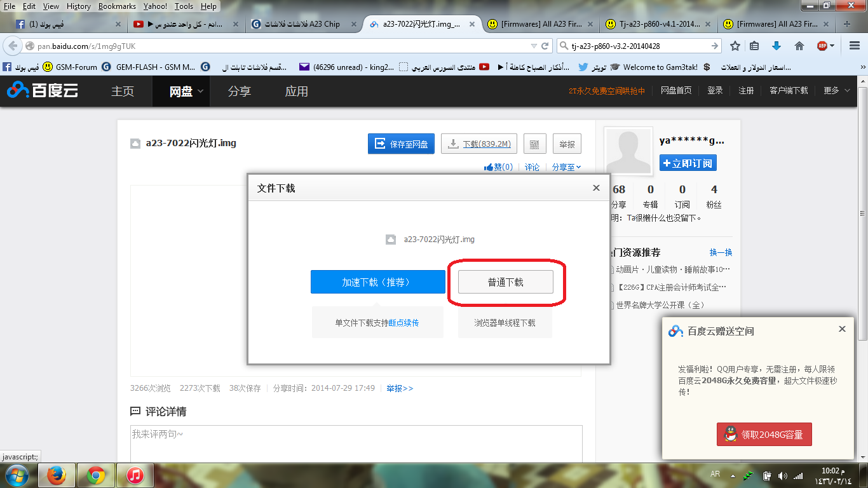Click the thumbs-up like icon
The height and width of the screenshot is (488, 868).
pyautogui.click(x=489, y=167)
